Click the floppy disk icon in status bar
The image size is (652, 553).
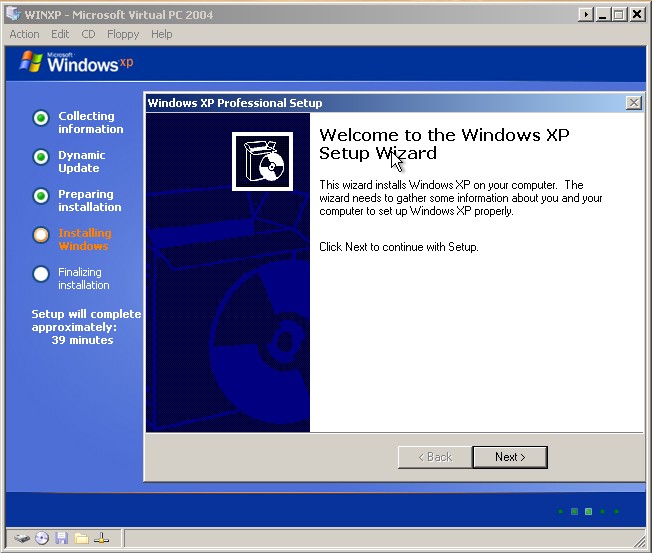click(x=62, y=538)
